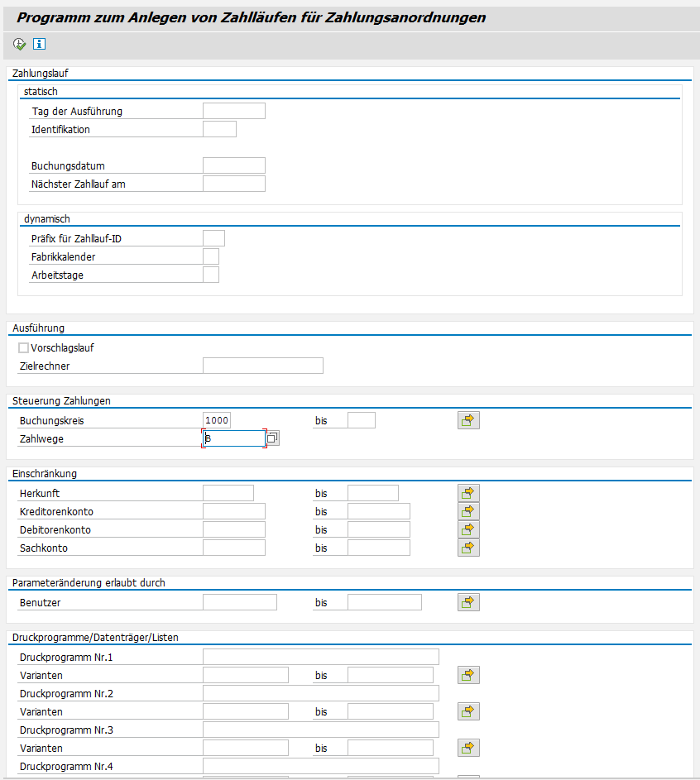Open multiple selection for Druckprogramm Nr.1 Varianten
Viewport: 700px width, 780px height.
[468, 675]
